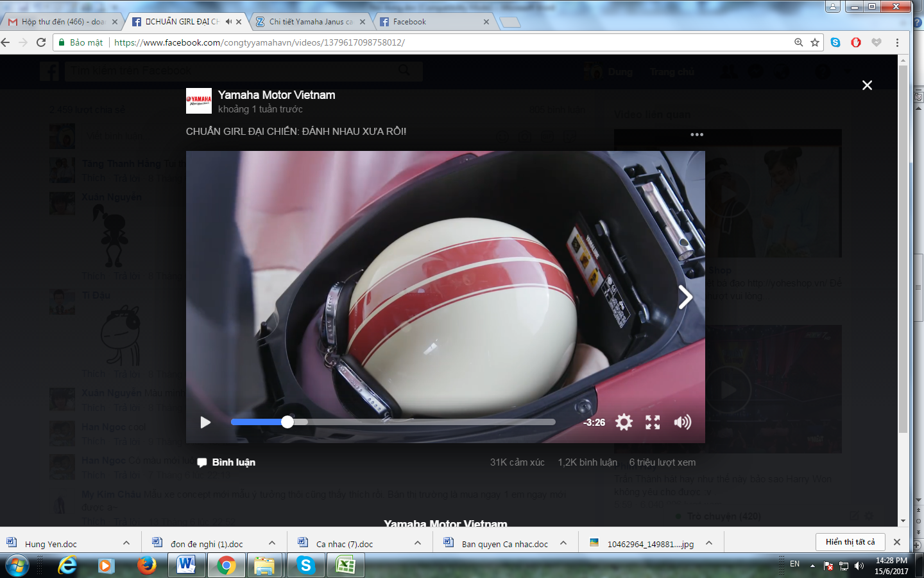Viewport: 924px width, 578px height.
Task: Reload the current page
Action: pos(41,42)
